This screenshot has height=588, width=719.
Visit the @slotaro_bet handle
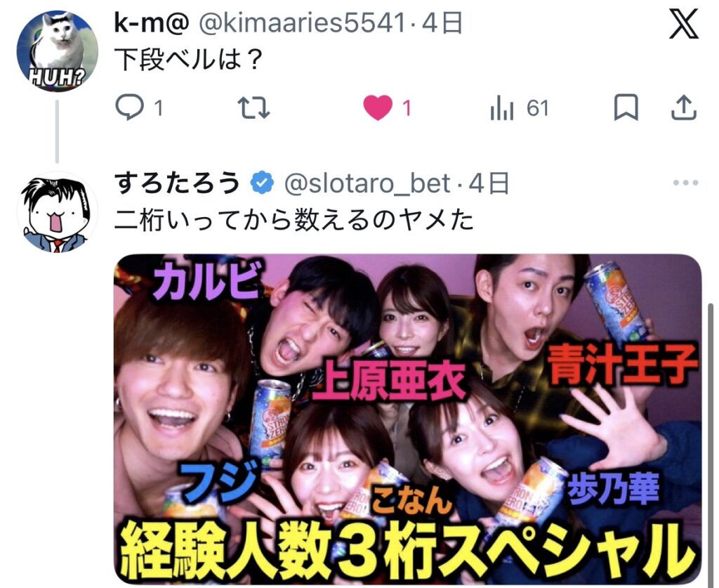[367, 183]
